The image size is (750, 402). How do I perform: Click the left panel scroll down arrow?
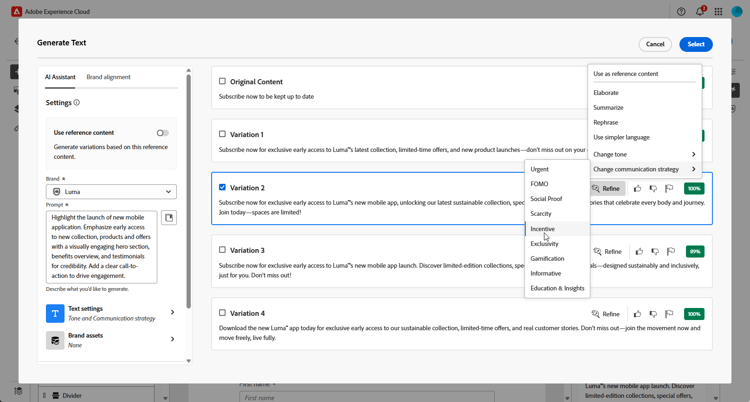tap(188, 361)
